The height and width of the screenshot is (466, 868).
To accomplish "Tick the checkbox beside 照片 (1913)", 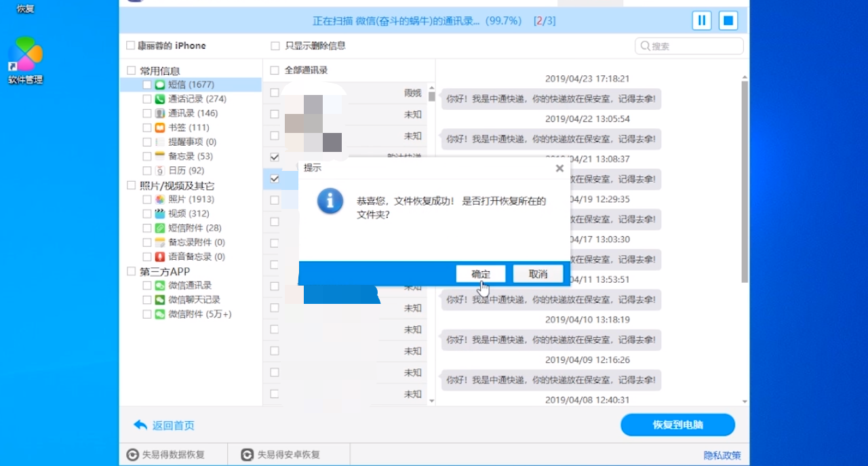I will (x=147, y=199).
